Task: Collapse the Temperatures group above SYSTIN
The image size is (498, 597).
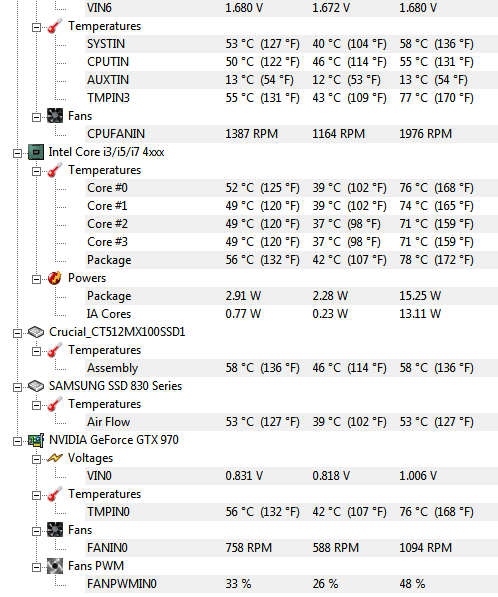Action: (37, 27)
